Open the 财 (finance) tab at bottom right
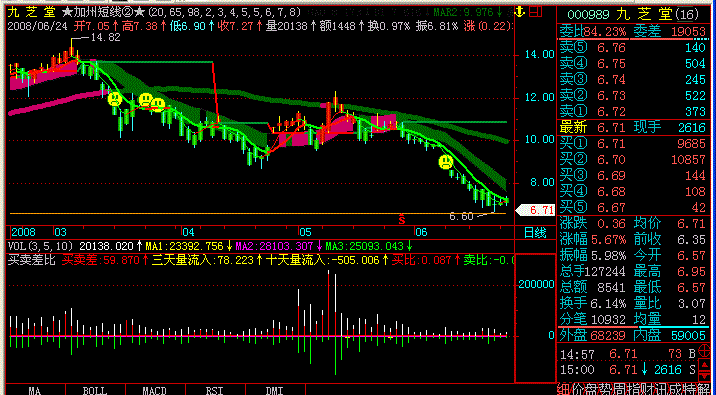The width and height of the screenshot is (716, 395). tap(648, 389)
